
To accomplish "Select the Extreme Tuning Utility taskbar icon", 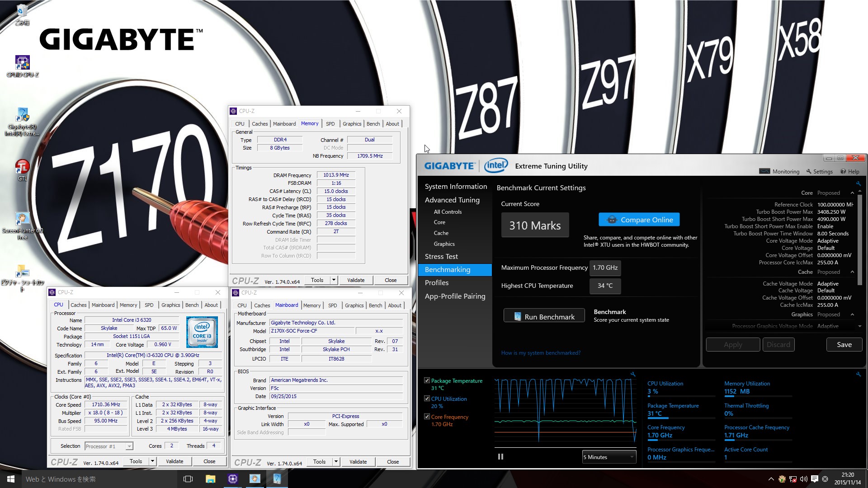I will pyautogui.click(x=277, y=479).
